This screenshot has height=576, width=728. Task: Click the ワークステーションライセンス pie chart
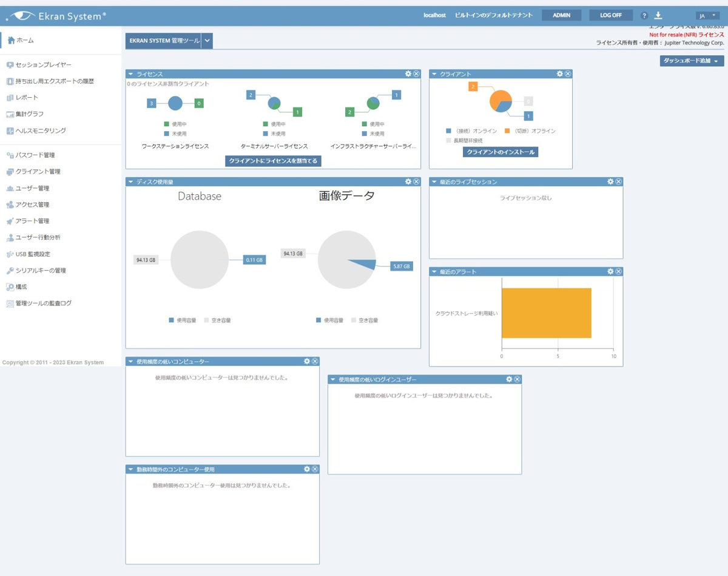175,103
